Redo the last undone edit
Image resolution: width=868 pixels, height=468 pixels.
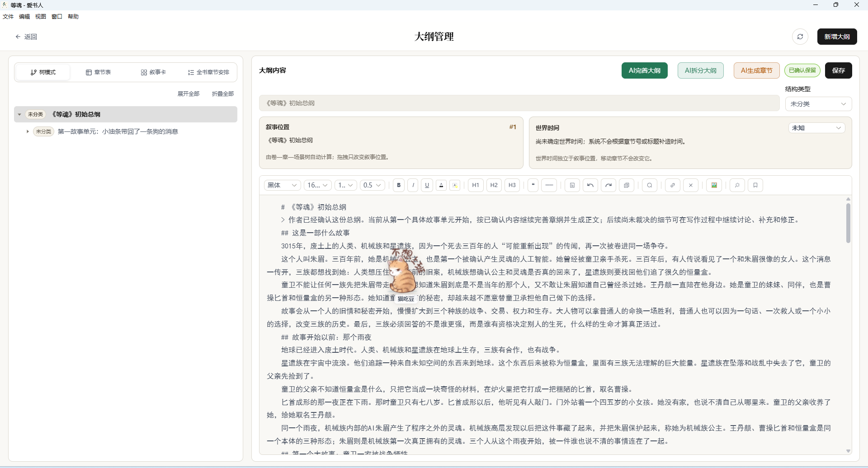coord(609,185)
